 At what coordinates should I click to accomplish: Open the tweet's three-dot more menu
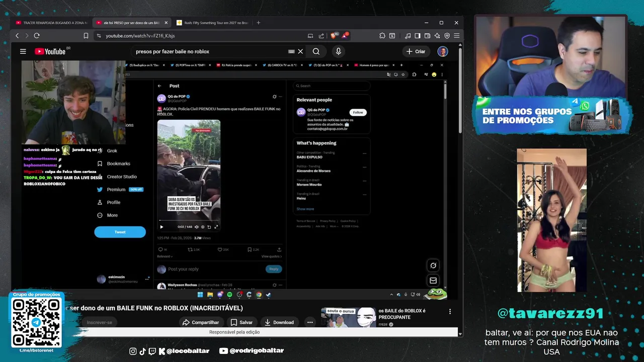coord(281,97)
